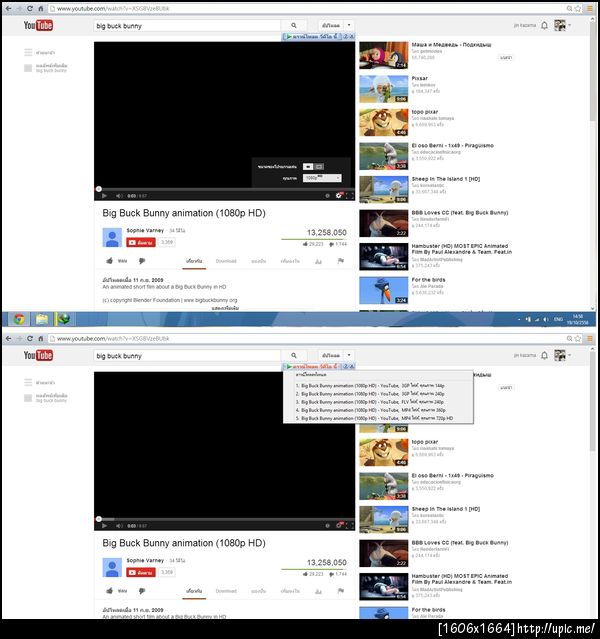Click address bar in bottom browser window
The height and width of the screenshot is (639, 600).
click(306, 339)
